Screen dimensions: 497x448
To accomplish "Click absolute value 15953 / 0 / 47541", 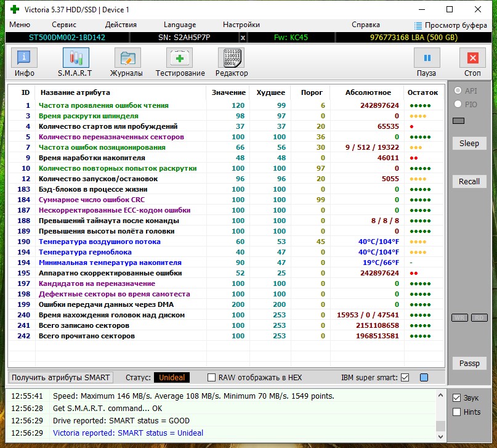I will pos(368,315).
